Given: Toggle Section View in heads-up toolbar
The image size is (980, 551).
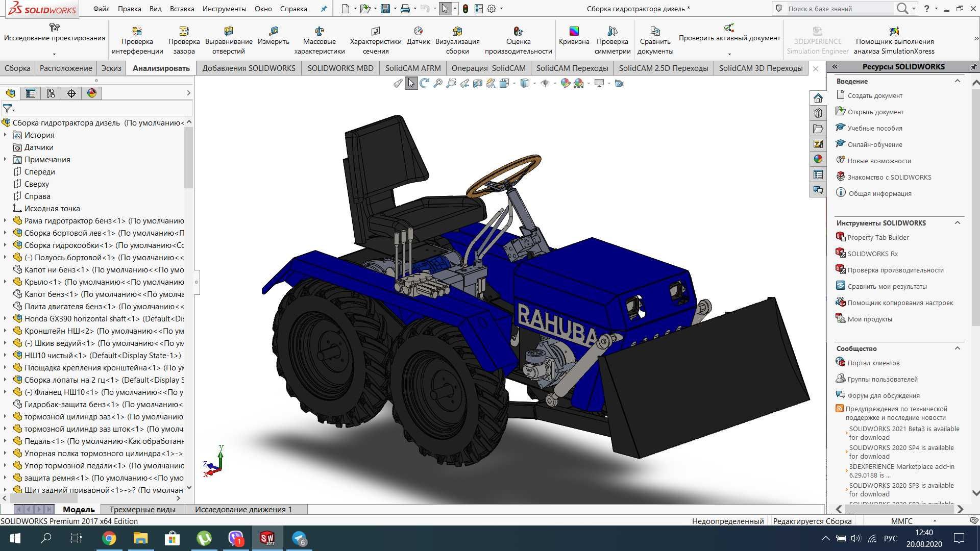Looking at the screenshot, I should (478, 83).
